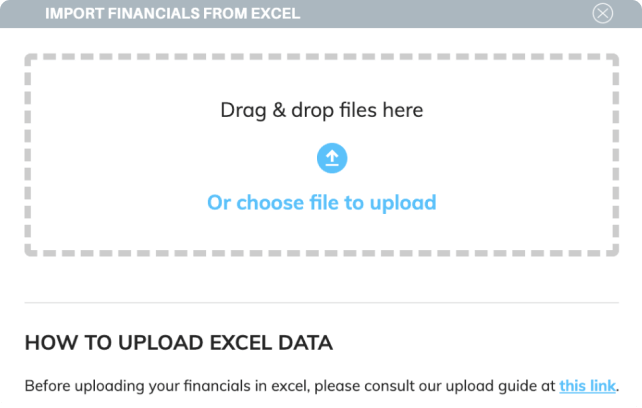642x408 pixels.
Task: Open the upload guide via 'this link'
Action: (x=588, y=385)
